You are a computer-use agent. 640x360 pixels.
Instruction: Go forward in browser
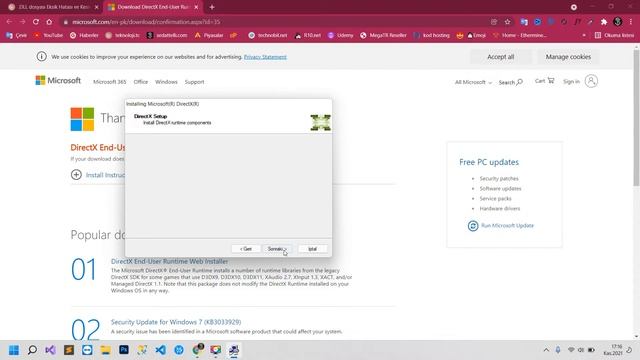tap(22, 22)
